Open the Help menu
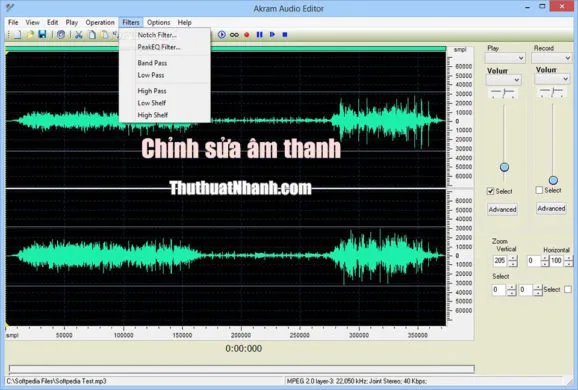This screenshot has width=578, height=390. (184, 22)
